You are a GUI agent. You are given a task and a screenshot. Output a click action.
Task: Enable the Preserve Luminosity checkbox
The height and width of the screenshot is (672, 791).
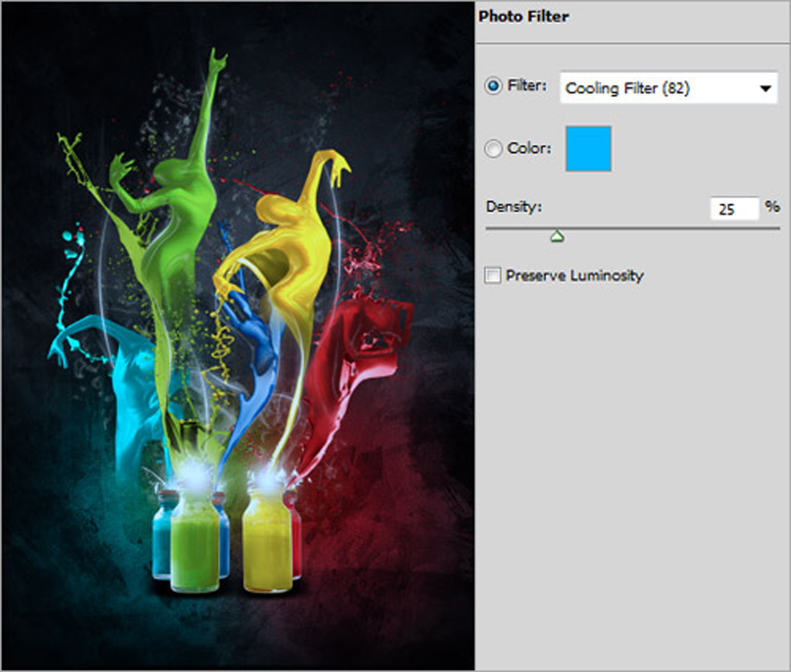click(493, 275)
